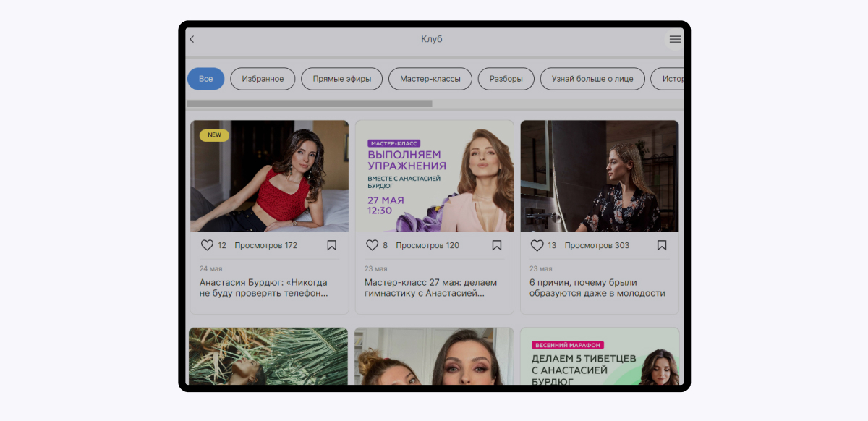Like the Мастер-класс 27 мая post

[x=372, y=245]
